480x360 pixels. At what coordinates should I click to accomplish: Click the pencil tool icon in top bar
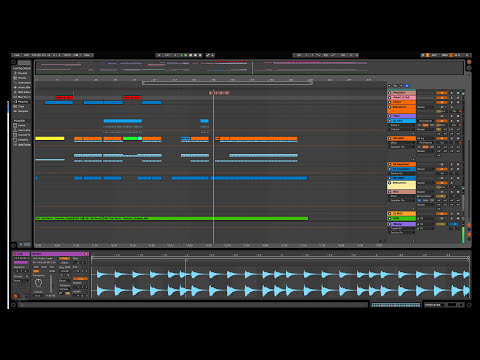(423, 55)
